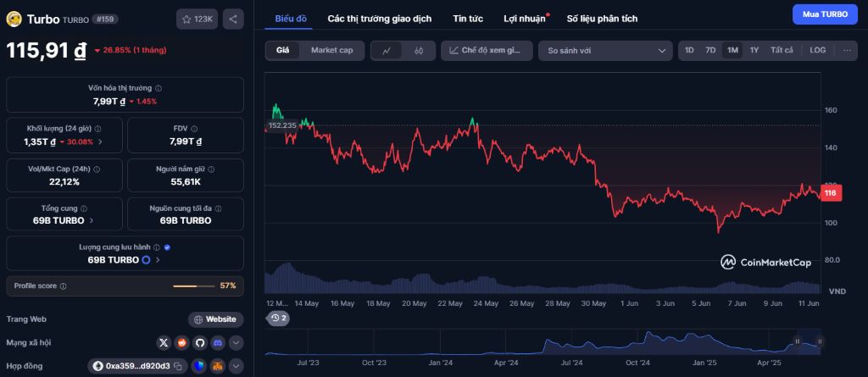Switch chart to Giá view
Image resolution: width=868 pixels, height=377 pixels.
pos(283,50)
